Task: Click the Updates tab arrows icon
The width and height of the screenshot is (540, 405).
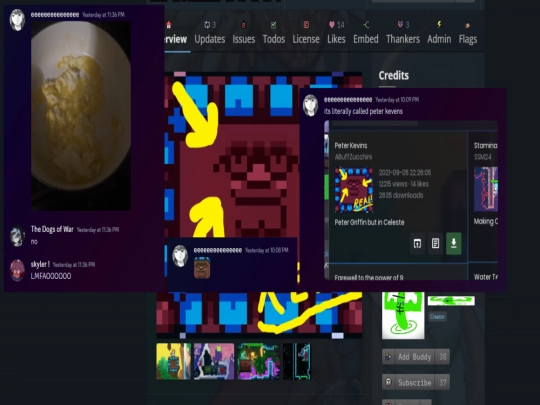Action: coord(207,24)
